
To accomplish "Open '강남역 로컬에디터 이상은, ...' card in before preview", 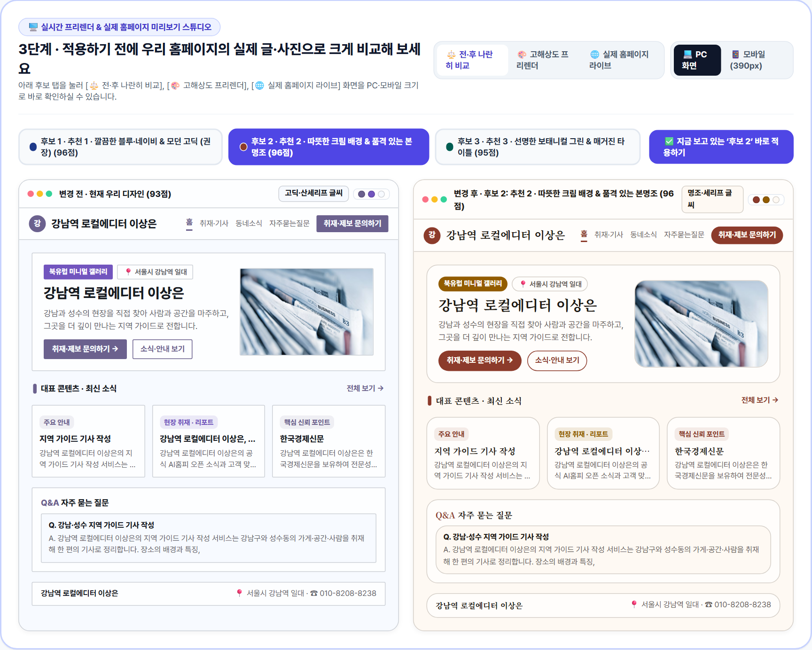I will pos(209,441).
